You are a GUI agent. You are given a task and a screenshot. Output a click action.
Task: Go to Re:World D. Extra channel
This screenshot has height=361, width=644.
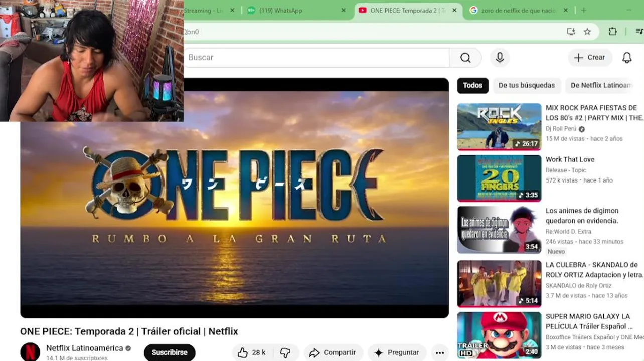pos(568,232)
